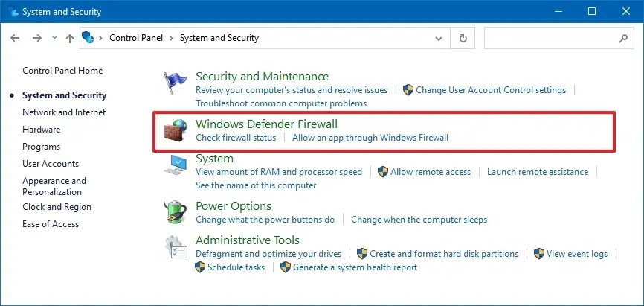Click Generate a system health report
Viewport: 644px width, 306px height.
(355, 267)
